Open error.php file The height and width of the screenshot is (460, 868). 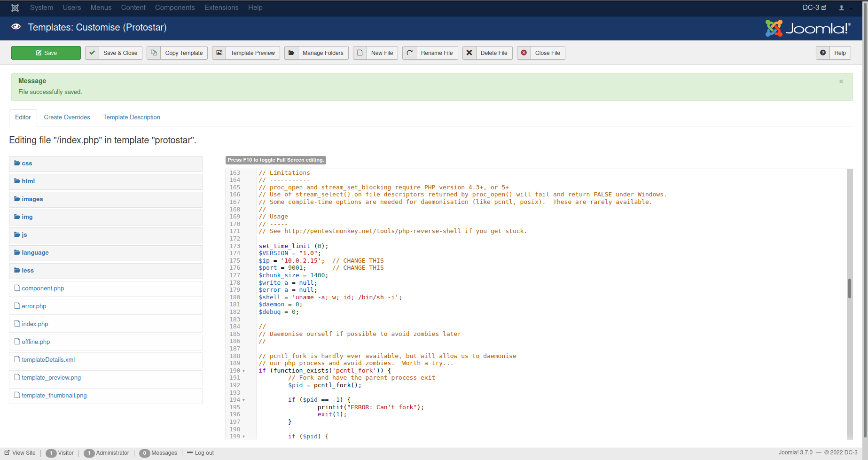point(106,306)
